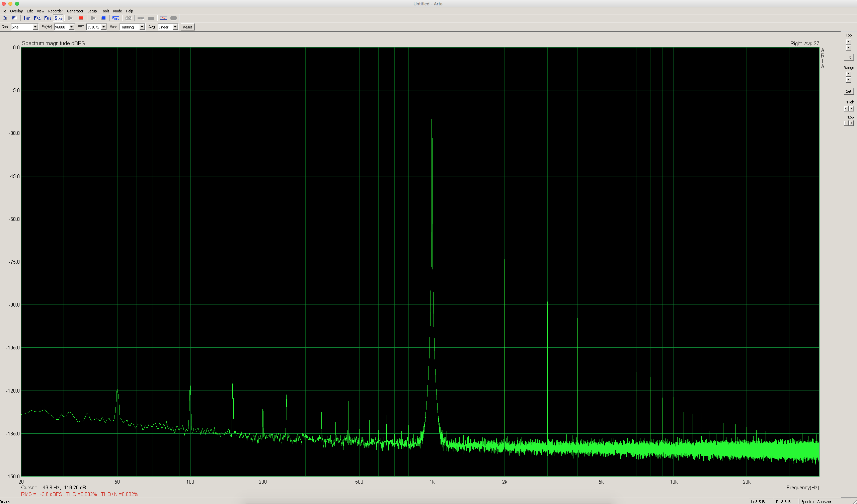
Task: Open the Gen signal type dropdown
Action: point(35,27)
